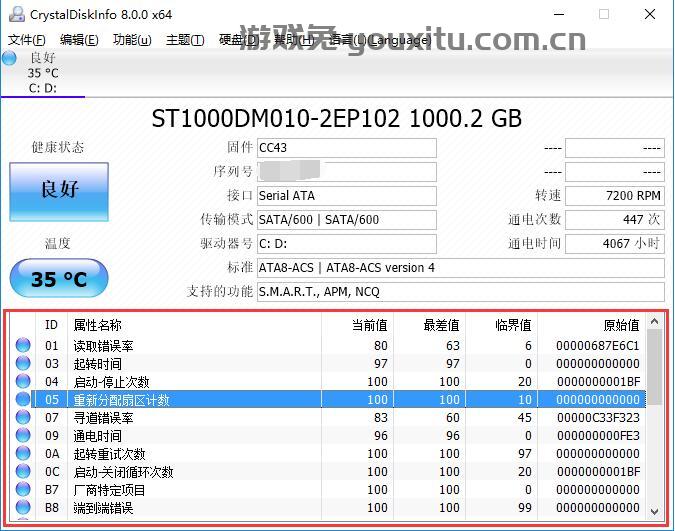Viewport: 675px width, 531px height.
Task: Select the row 起转时间
Action: click(x=329, y=363)
